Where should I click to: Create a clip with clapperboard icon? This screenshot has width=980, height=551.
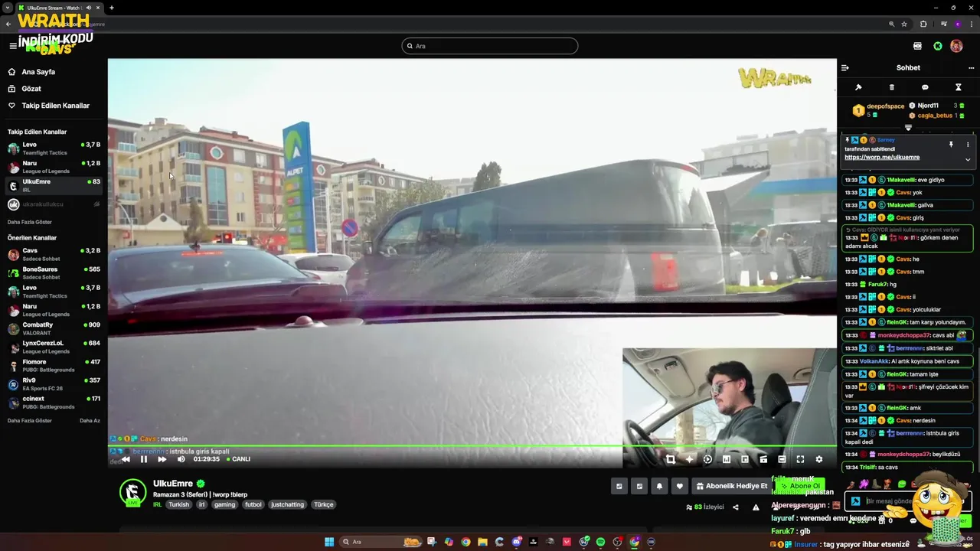click(763, 459)
